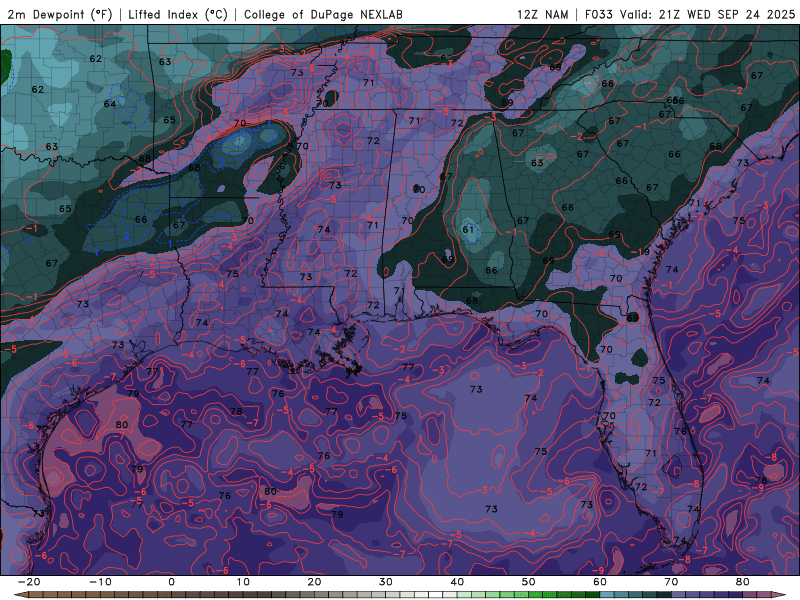Click the "College of DuPage NEXLAB" label

(x=323, y=14)
